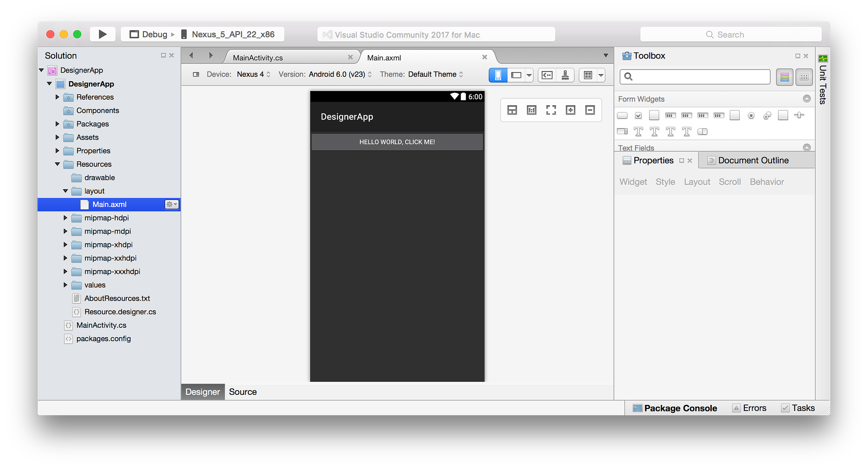868x469 pixels.
Task: Switch to the MainActivity.cs tab
Action: pyautogui.click(x=258, y=57)
